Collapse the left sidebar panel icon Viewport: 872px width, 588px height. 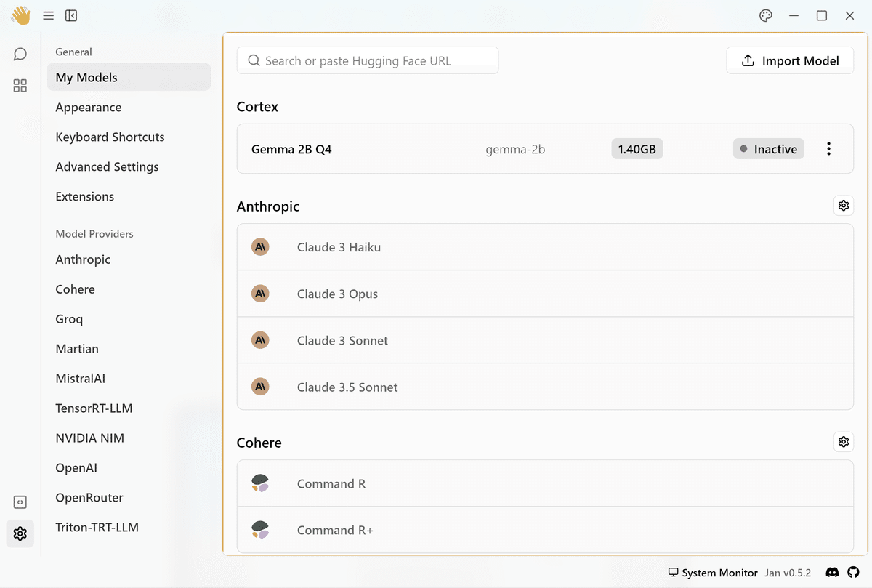[71, 15]
